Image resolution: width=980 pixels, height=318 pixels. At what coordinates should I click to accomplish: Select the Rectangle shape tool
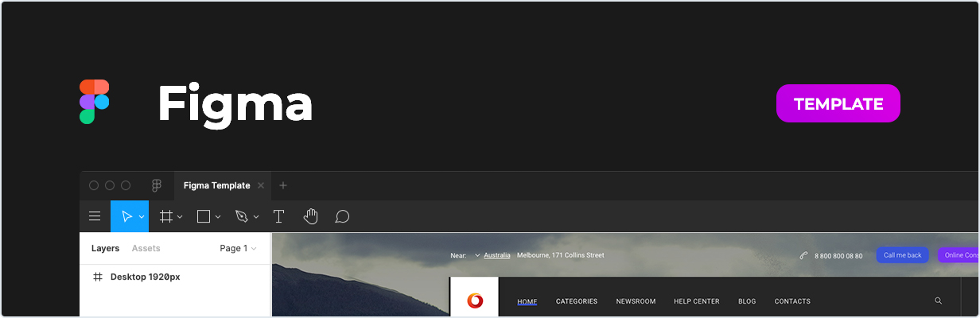pyautogui.click(x=204, y=216)
